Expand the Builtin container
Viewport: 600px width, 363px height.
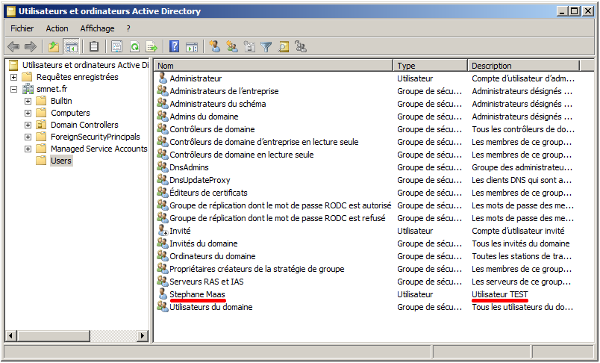[x=28, y=101]
